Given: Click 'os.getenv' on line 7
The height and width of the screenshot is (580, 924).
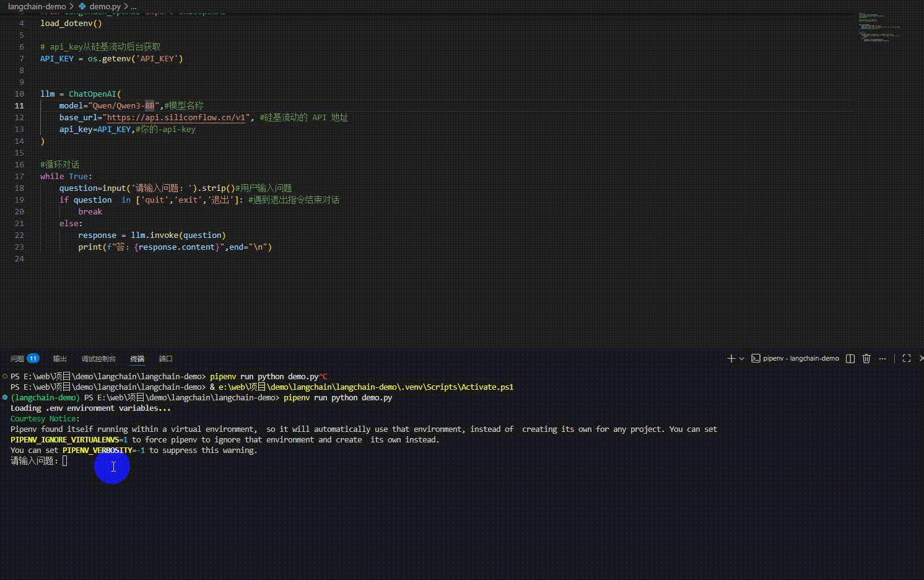Looking at the screenshot, I should tap(109, 59).
